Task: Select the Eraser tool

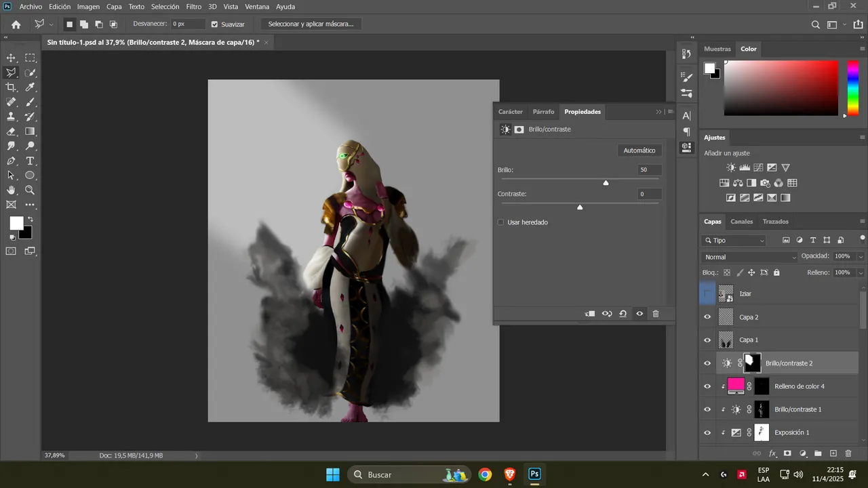Action: pos(11,131)
